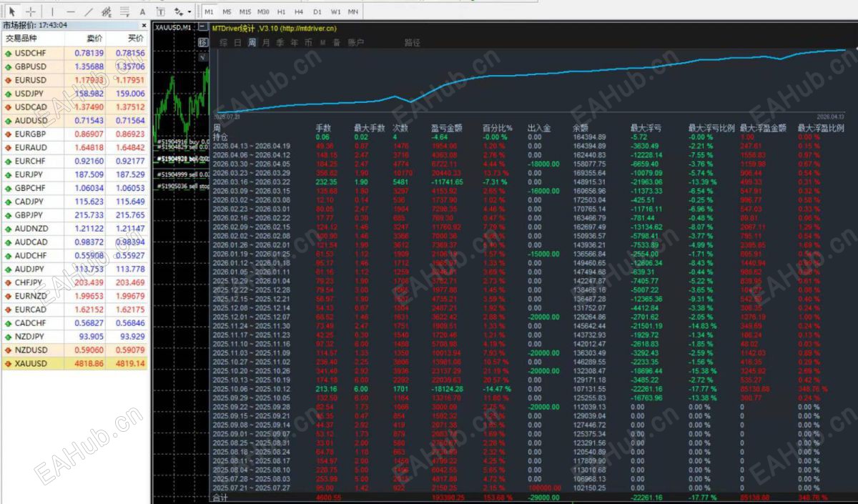Select EURGBP in Market Watch
This screenshot has width=858, height=504.
pyautogui.click(x=74, y=134)
